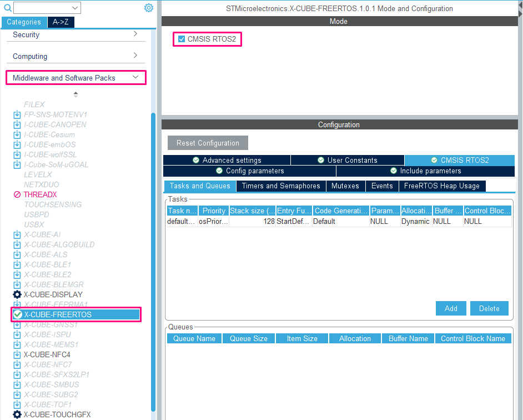Click download icon beside X-CUBE-SMBUS
Image resolution: width=523 pixels, height=420 pixels.
pos(17,384)
